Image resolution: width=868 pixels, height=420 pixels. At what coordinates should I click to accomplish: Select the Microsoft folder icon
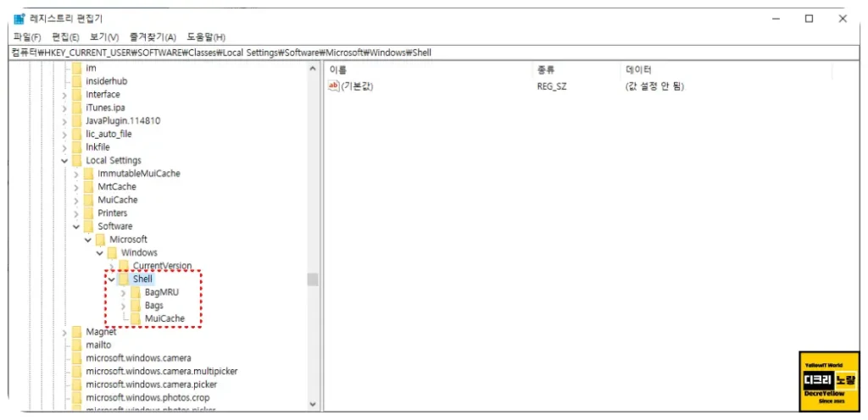100,240
